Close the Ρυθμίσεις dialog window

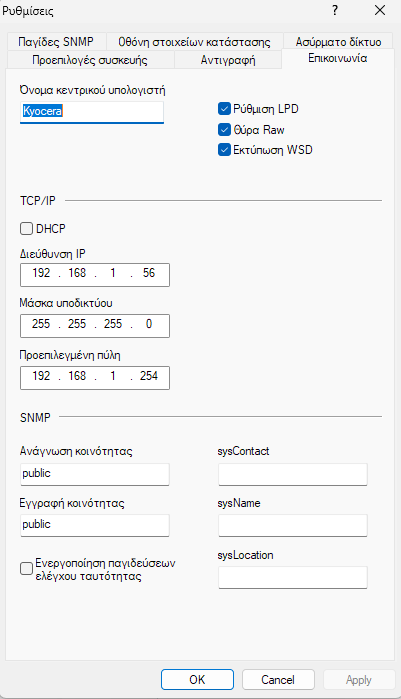[x=380, y=10]
